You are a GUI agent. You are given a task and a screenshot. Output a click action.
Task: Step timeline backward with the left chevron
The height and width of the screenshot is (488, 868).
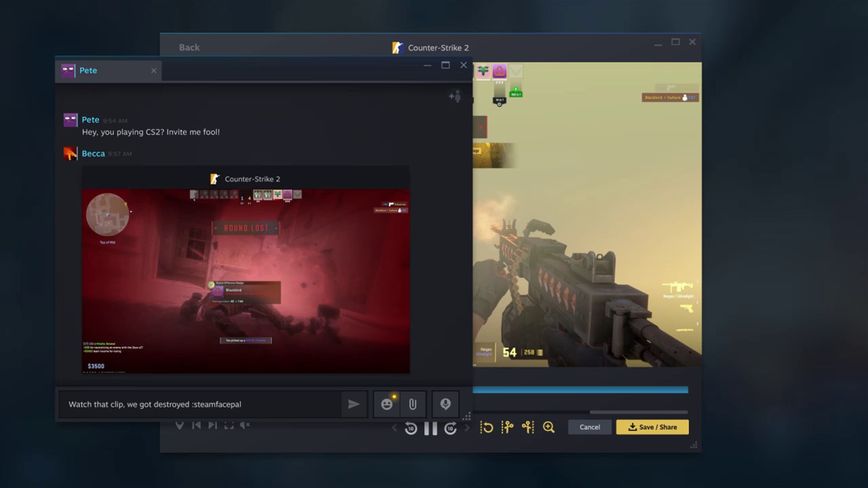click(x=394, y=428)
